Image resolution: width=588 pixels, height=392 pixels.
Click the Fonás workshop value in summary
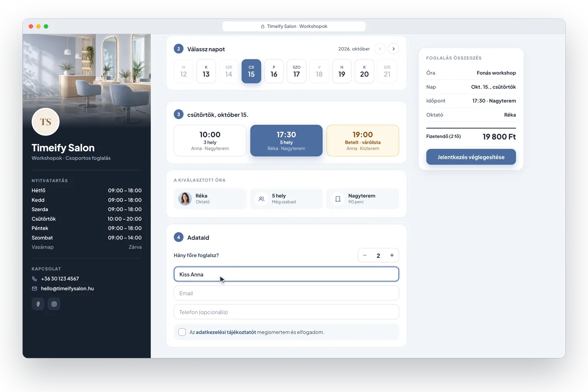pyautogui.click(x=496, y=73)
